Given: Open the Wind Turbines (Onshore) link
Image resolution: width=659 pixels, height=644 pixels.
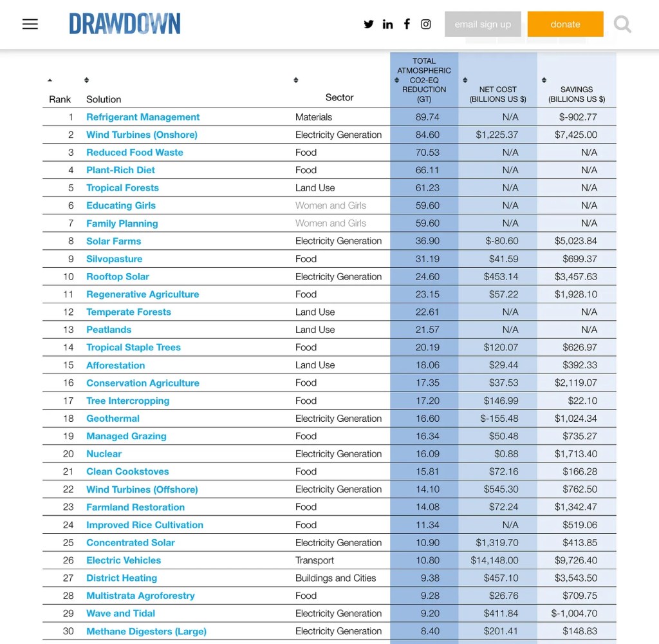Looking at the screenshot, I should coord(142,135).
